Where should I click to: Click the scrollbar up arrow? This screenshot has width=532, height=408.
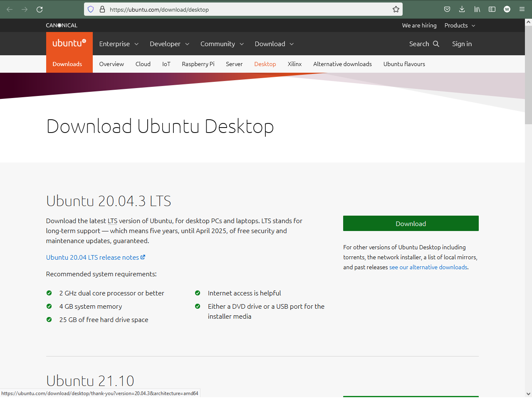click(x=528, y=22)
